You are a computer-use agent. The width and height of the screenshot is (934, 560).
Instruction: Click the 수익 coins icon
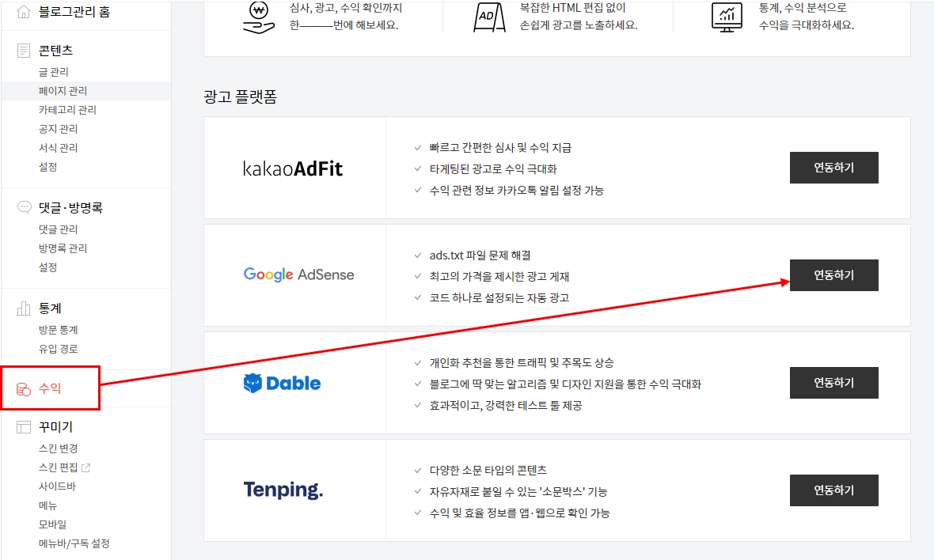coord(23,389)
